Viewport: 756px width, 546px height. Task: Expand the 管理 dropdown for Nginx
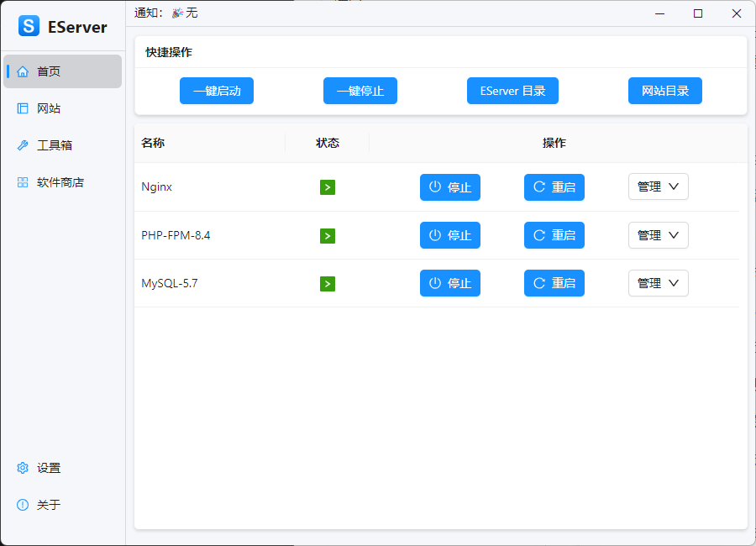(658, 186)
